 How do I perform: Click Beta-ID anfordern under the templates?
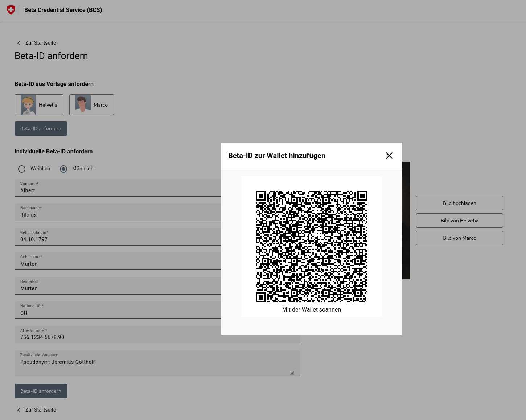pos(41,128)
